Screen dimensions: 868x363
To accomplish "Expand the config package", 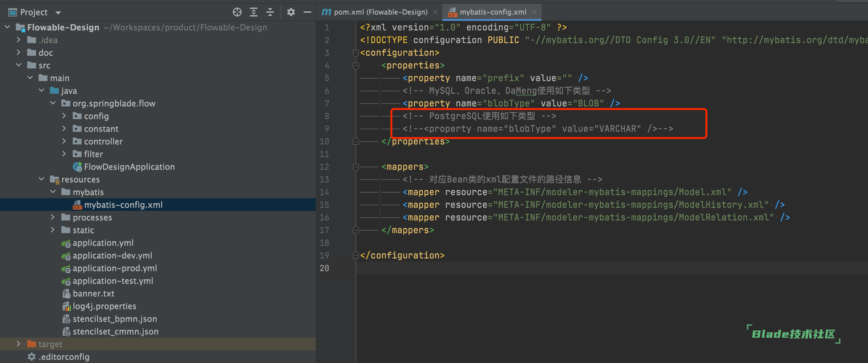I will pyautogui.click(x=64, y=116).
